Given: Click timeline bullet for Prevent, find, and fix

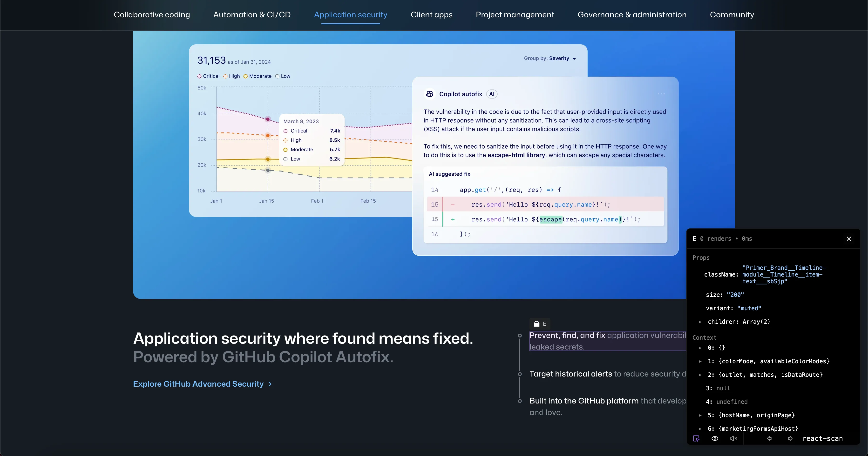Looking at the screenshot, I should coord(520,336).
